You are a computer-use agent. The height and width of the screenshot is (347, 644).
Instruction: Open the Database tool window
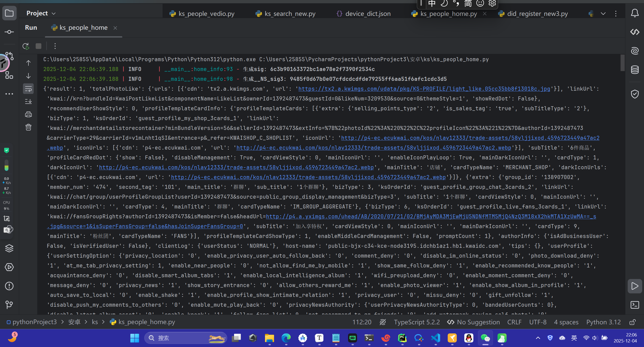tap(635, 70)
